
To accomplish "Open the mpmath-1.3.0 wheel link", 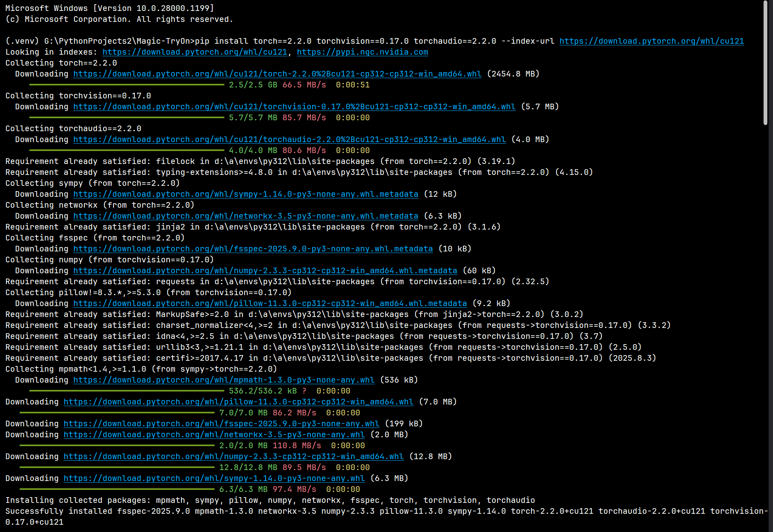I will (224, 380).
